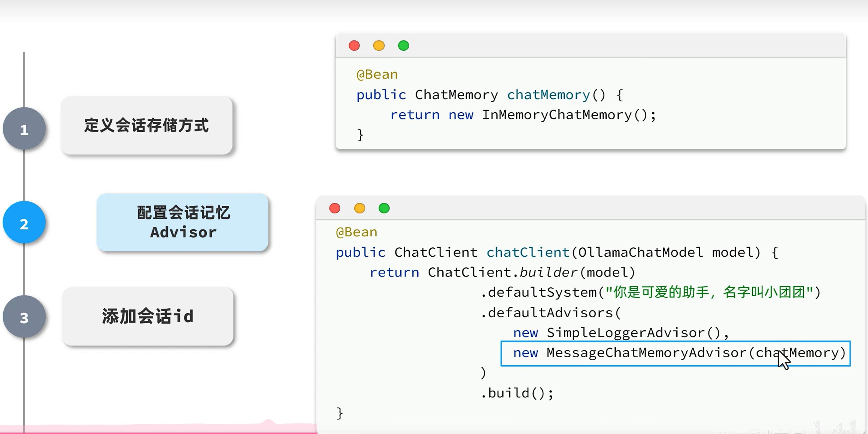Click the green dot in top code window
Viewport: 868px width, 434px height.
(403, 46)
